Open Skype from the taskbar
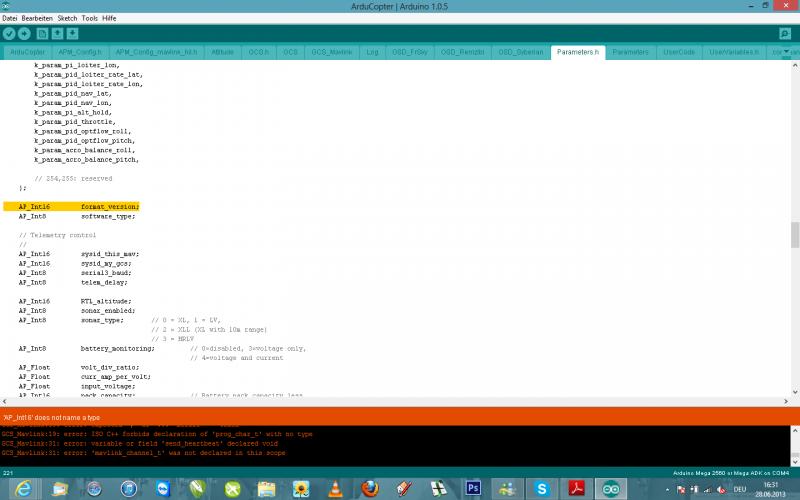800x500 pixels. coord(542,489)
